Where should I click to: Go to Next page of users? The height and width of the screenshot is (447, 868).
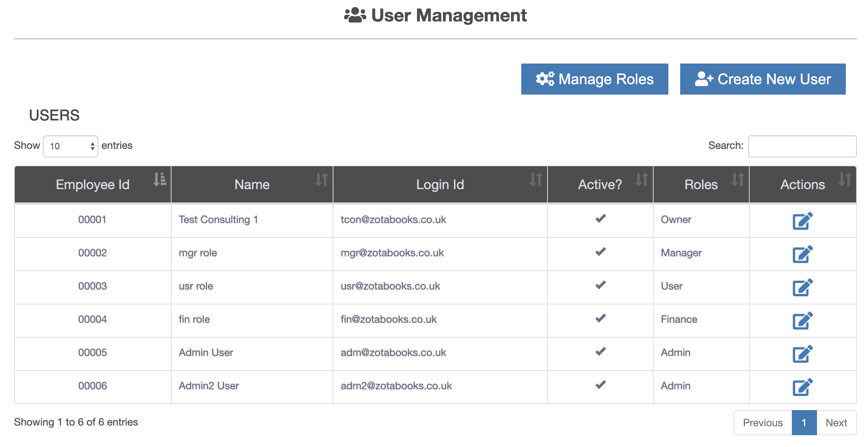pyautogui.click(x=836, y=423)
